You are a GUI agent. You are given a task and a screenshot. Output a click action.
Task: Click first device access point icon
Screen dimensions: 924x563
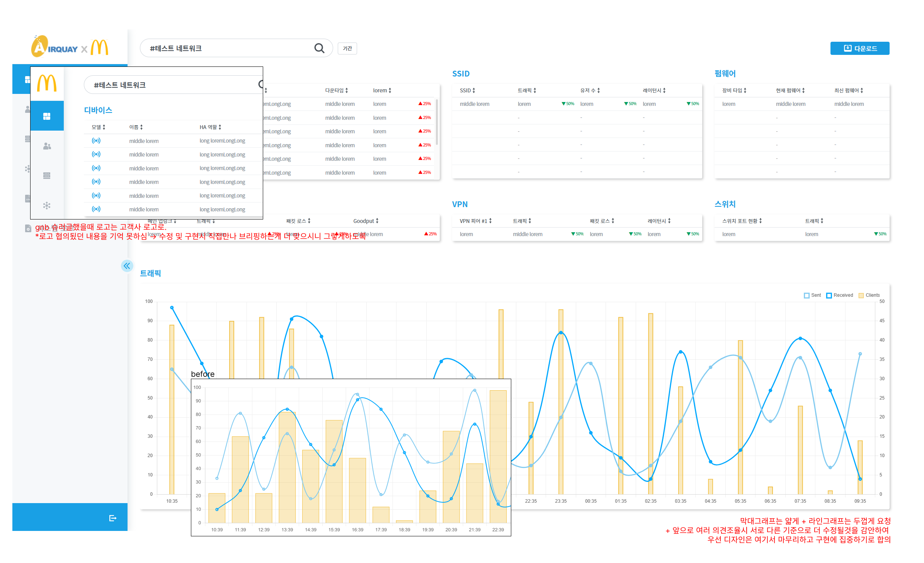click(96, 141)
